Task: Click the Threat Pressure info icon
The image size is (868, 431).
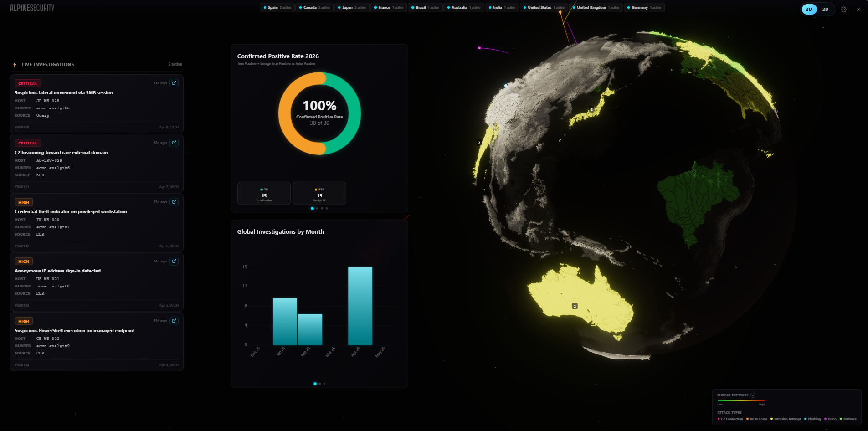Action: 753,395
